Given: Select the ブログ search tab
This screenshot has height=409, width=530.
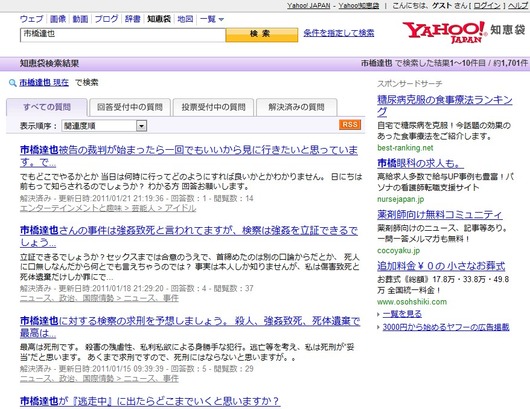Looking at the screenshot, I should coord(106,19).
